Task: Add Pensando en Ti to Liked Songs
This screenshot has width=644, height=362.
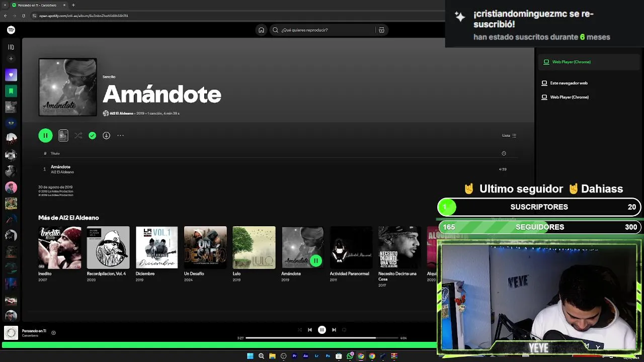Action: (53, 333)
